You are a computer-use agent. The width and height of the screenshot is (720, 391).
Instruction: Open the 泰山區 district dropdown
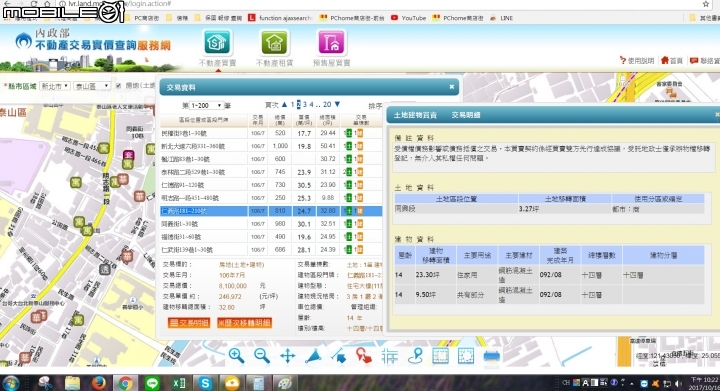click(92, 86)
